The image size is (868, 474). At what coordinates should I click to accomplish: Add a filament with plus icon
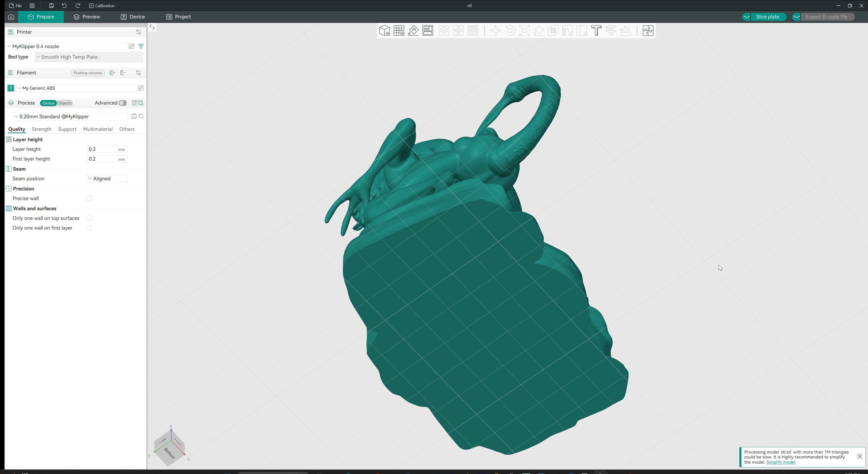click(112, 73)
